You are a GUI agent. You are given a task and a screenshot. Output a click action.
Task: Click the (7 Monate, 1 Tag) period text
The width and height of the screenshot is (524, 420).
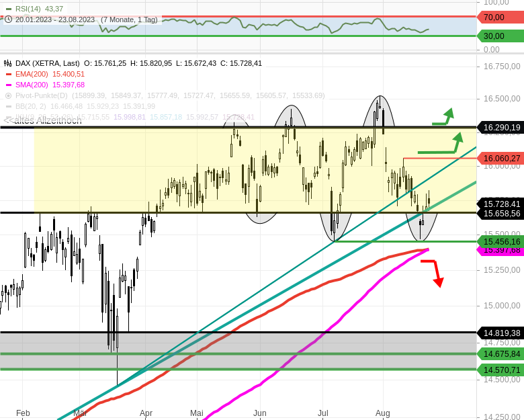(129, 19)
